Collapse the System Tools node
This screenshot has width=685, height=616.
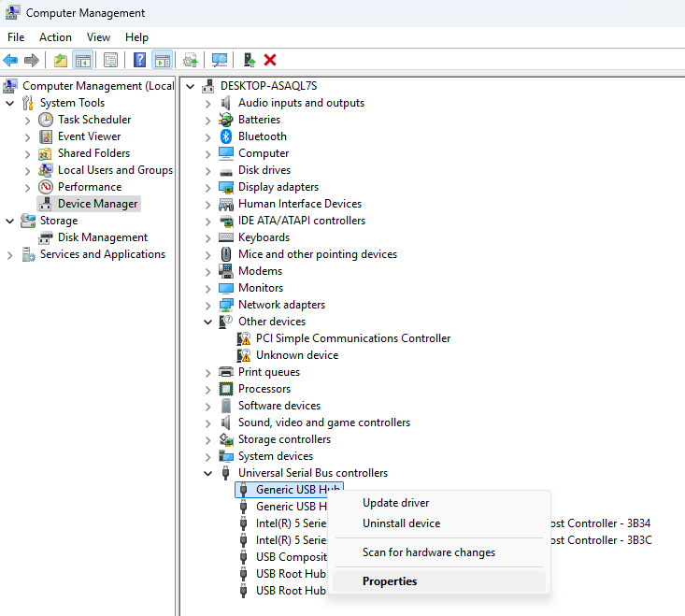10,103
